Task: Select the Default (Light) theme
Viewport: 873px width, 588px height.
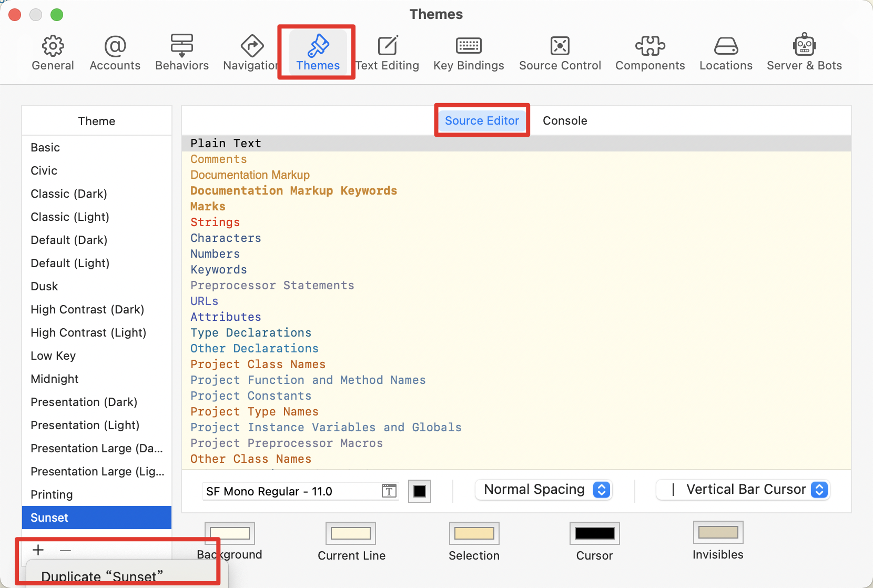Action: tap(97, 263)
